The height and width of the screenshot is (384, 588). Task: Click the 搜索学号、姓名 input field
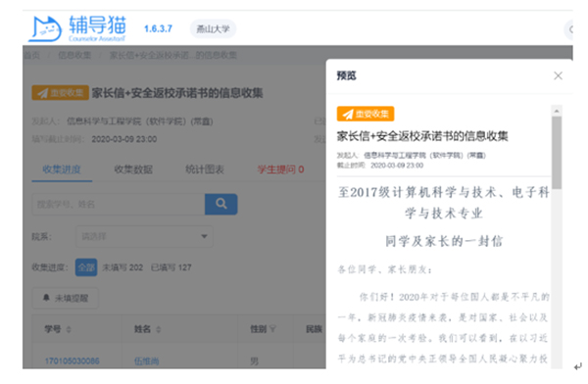(x=119, y=204)
